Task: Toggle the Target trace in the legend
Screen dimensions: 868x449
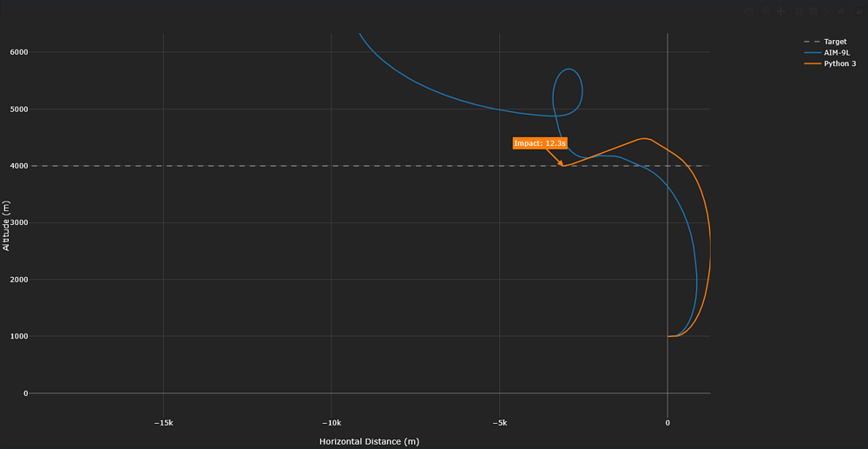Action: pyautogui.click(x=834, y=42)
